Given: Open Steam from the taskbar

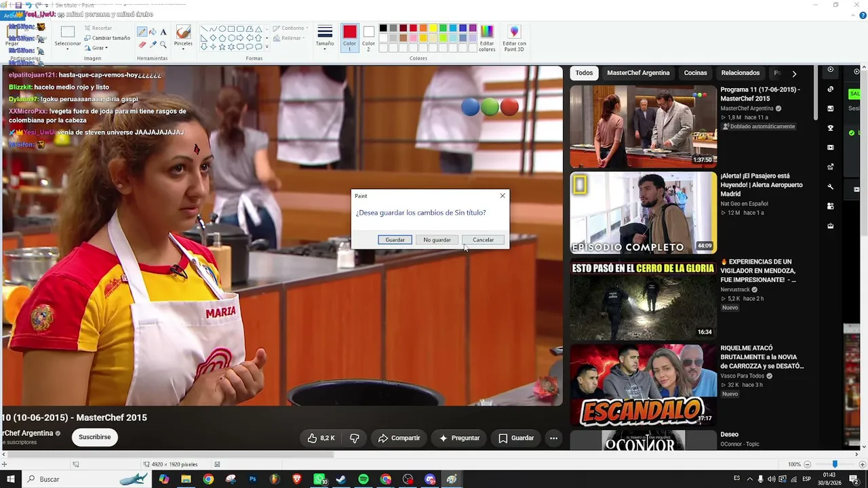Looking at the screenshot, I should coord(341,479).
